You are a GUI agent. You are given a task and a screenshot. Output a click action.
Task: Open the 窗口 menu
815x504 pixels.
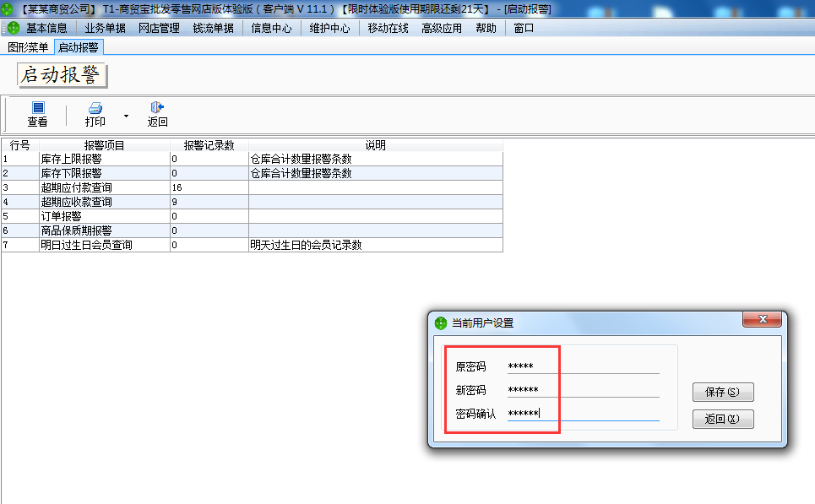point(524,27)
